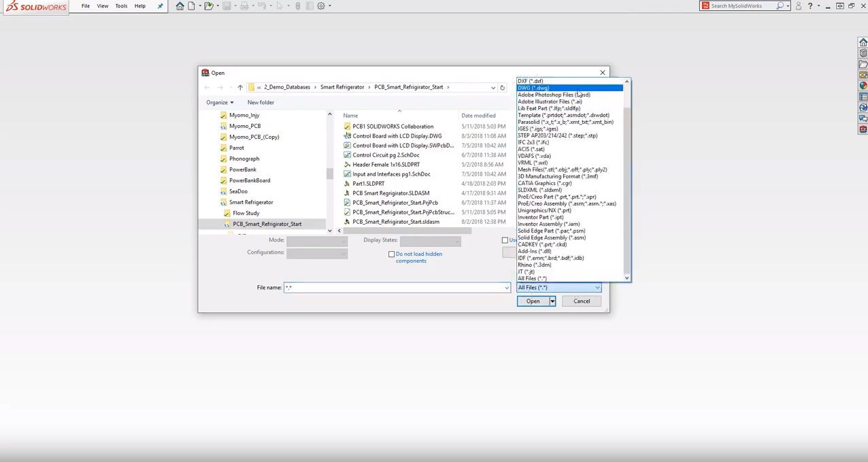The image size is (868, 462).
Task: Open the Tools menu
Action: (x=121, y=6)
